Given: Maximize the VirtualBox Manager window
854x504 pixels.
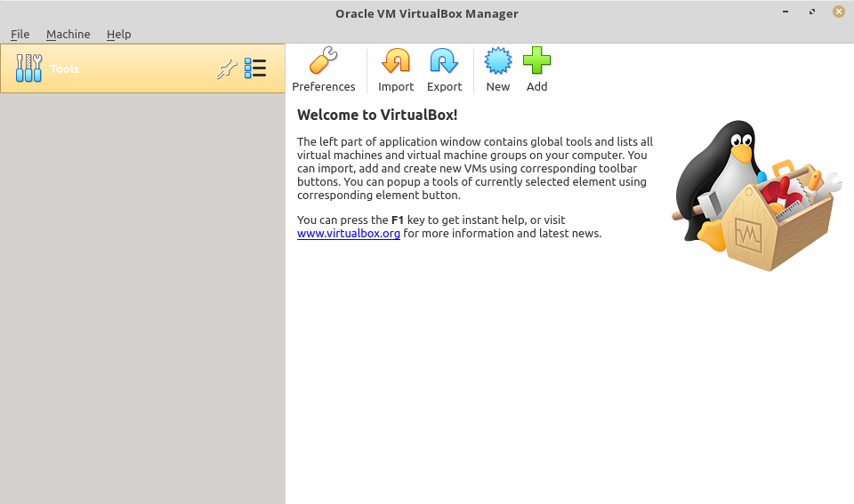Looking at the screenshot, I should 812,12.
